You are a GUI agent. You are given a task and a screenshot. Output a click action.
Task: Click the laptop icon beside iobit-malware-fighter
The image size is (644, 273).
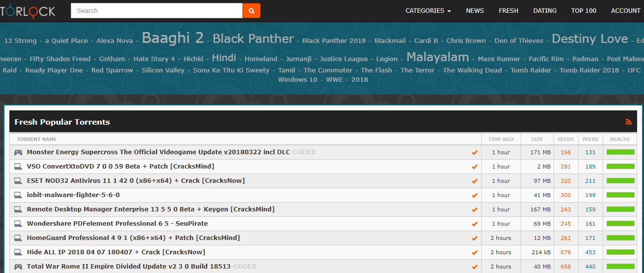[18, 195]
